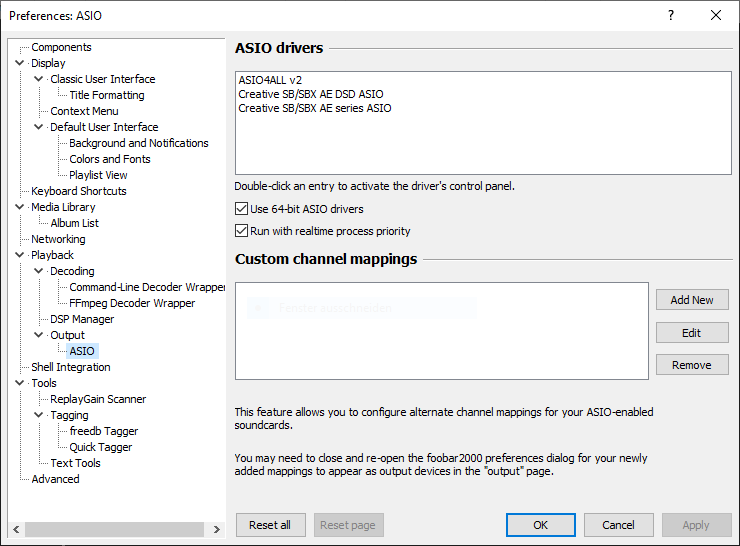Image resolution: width=740 pixels, height=546 pixels.
Task: Open the Keyboard Shortcuts preferences page
Action: pyautogui.click(x=78, y=191)
